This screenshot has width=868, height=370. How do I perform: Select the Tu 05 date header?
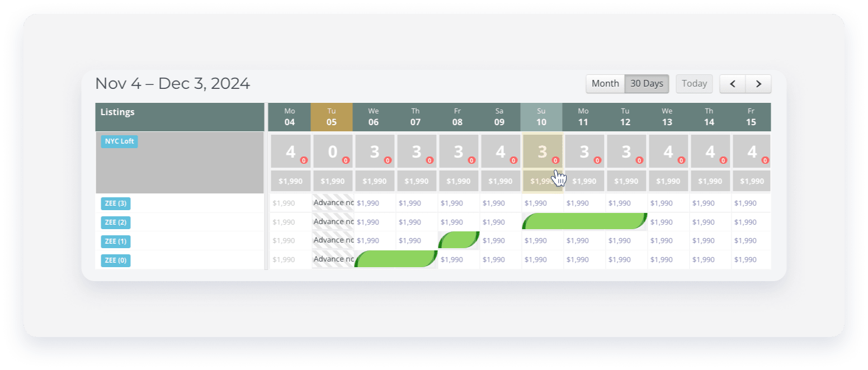[332, 117]
